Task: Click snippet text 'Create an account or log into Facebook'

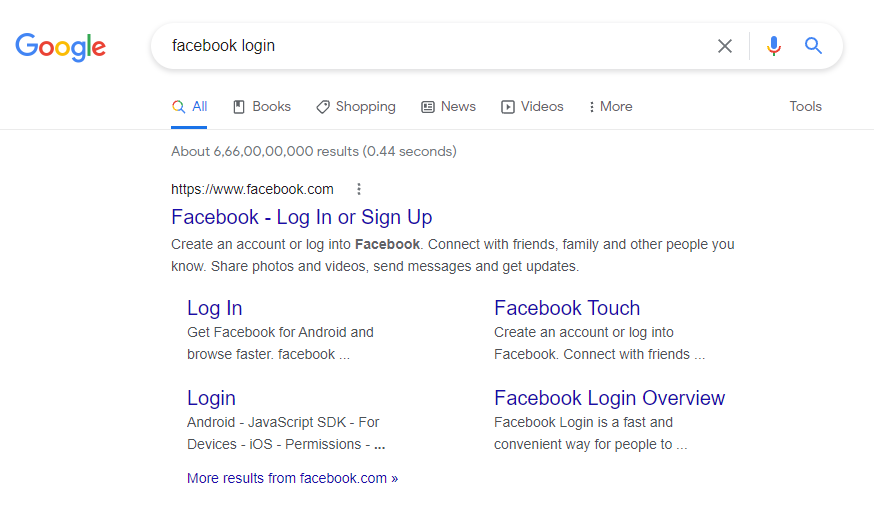Action: pyautogui.click(x=295, y=245)
